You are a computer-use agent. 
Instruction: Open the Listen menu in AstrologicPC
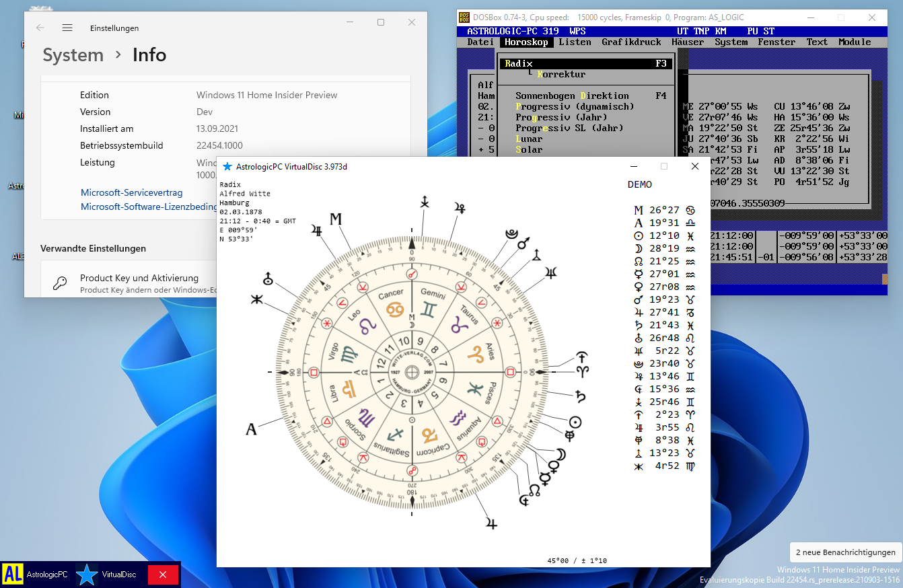pos(575,42)
